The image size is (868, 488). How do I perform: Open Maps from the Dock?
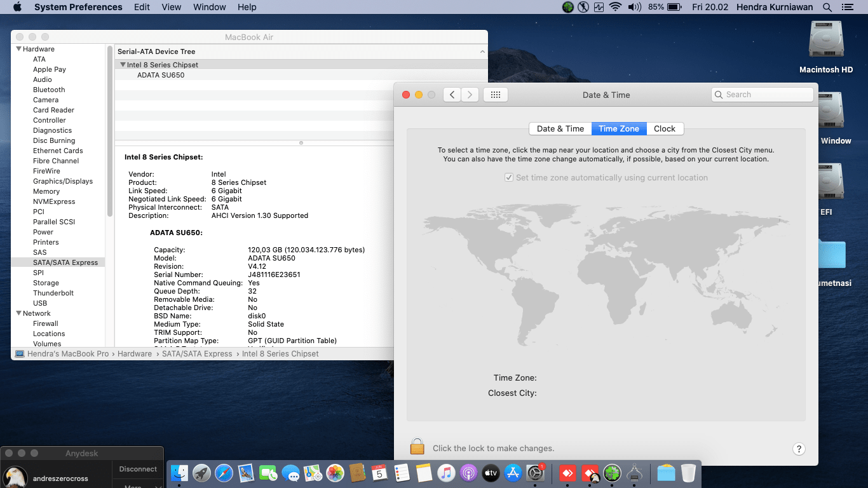click(313, 473)
